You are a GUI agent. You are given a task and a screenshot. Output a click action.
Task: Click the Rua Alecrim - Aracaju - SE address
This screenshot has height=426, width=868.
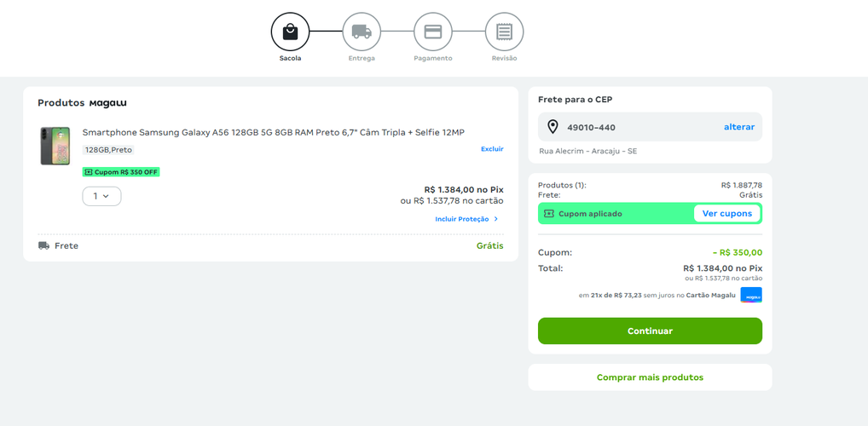coord(587,151)
